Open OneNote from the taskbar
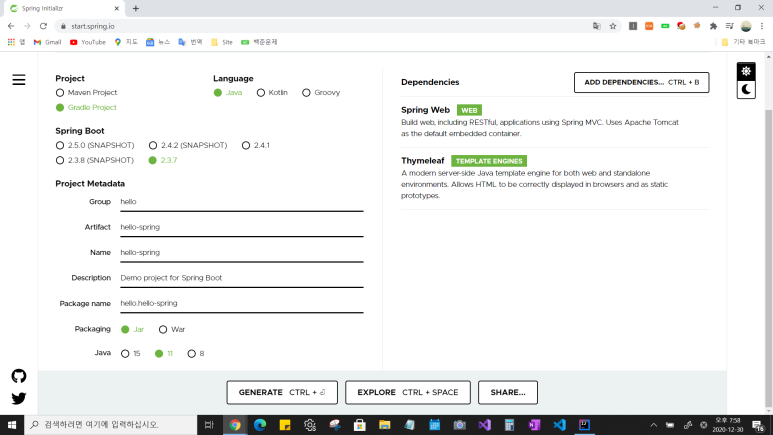This screenshot has width=773, height=435. coord(534,425)
